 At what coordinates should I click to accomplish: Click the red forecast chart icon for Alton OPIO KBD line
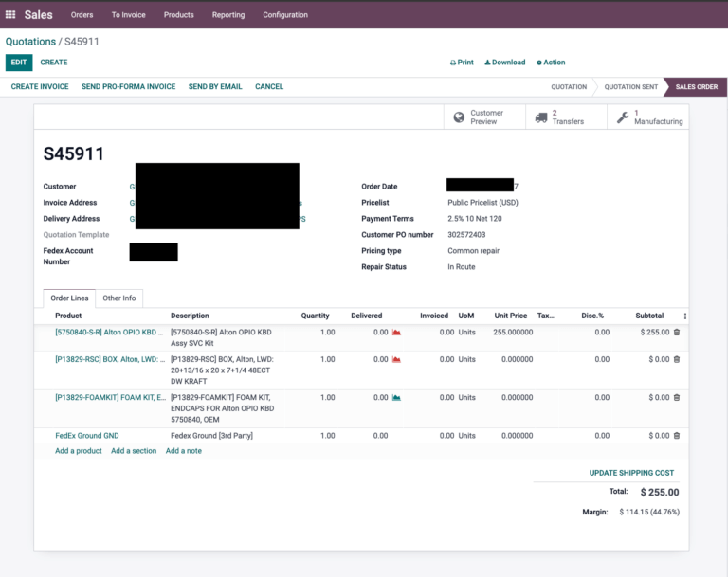point(396,333)
